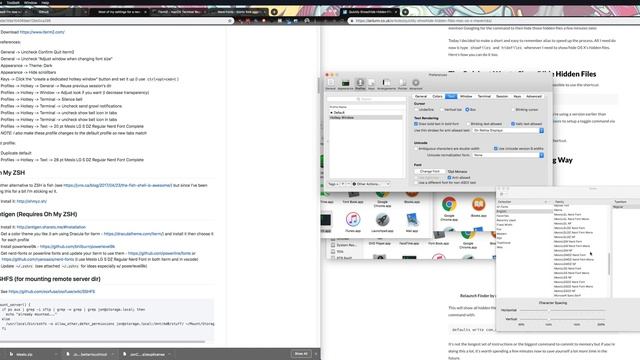Open the powerlevel9k GitHub link

point(77,247)
